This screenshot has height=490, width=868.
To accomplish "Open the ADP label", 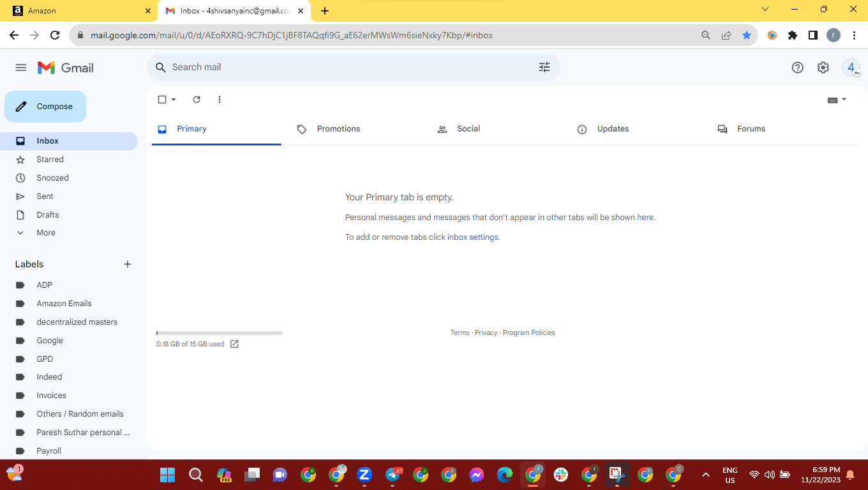I will tap(69, 285).
